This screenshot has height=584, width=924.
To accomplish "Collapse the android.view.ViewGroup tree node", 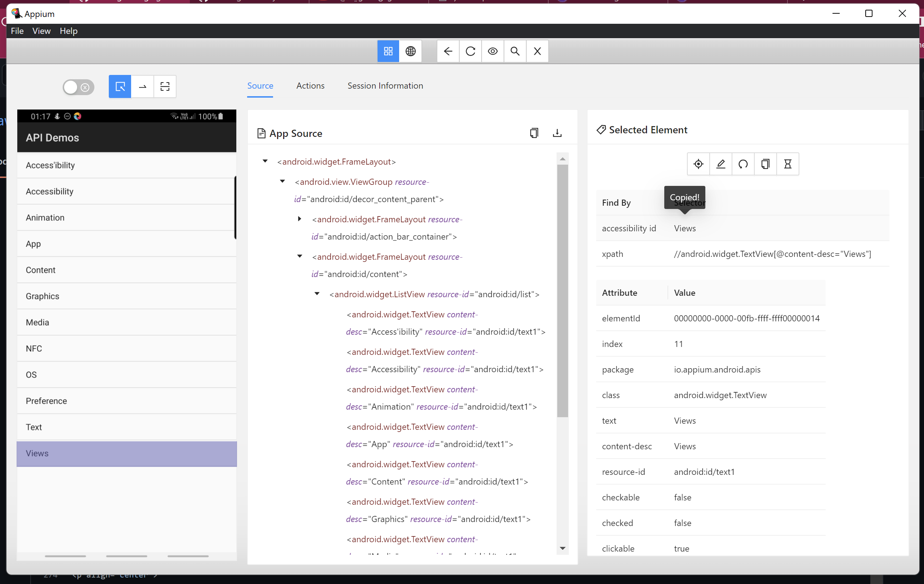I will [x=283, y=181].
